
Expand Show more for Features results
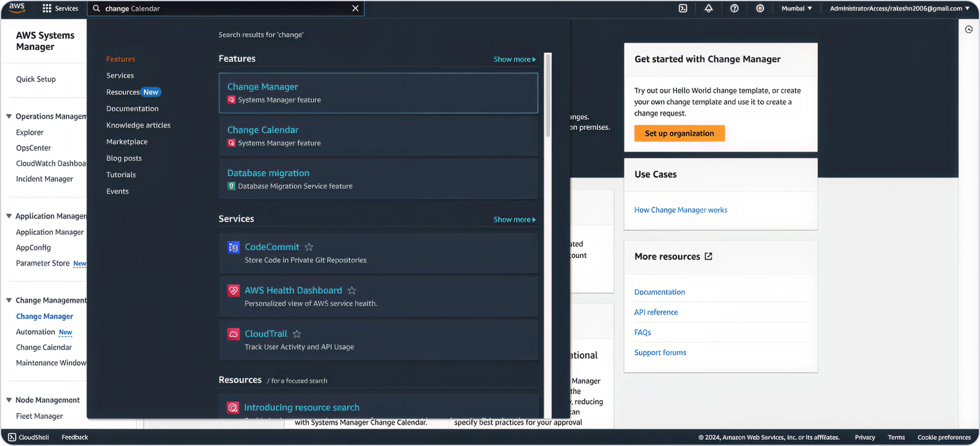pyautogui.click(x=514, y=59)
